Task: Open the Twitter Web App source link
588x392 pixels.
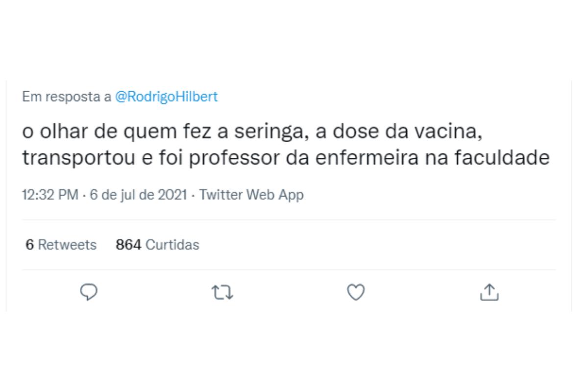Action: pos(251,195)
